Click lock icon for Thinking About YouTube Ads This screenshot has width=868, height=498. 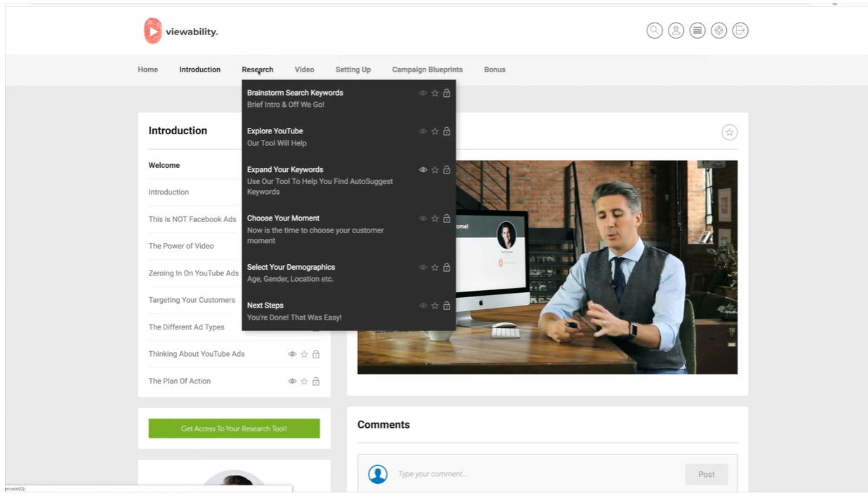point(316,355)
